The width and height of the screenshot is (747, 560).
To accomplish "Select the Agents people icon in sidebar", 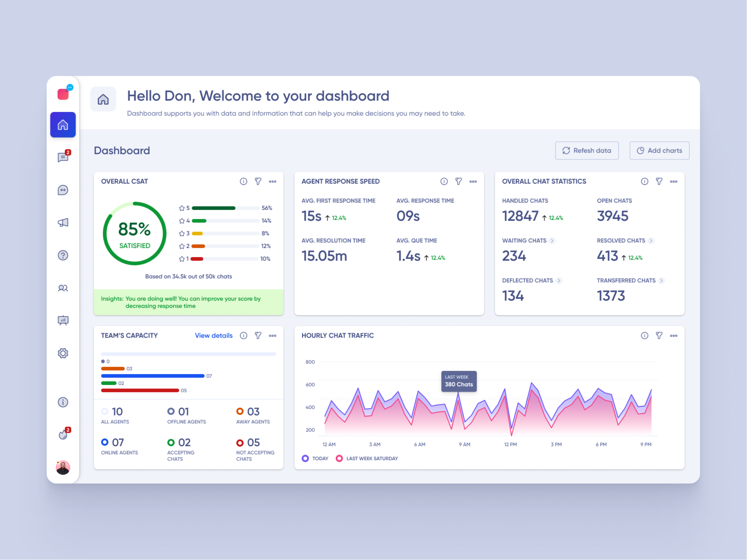I will [x=63, y=288].
